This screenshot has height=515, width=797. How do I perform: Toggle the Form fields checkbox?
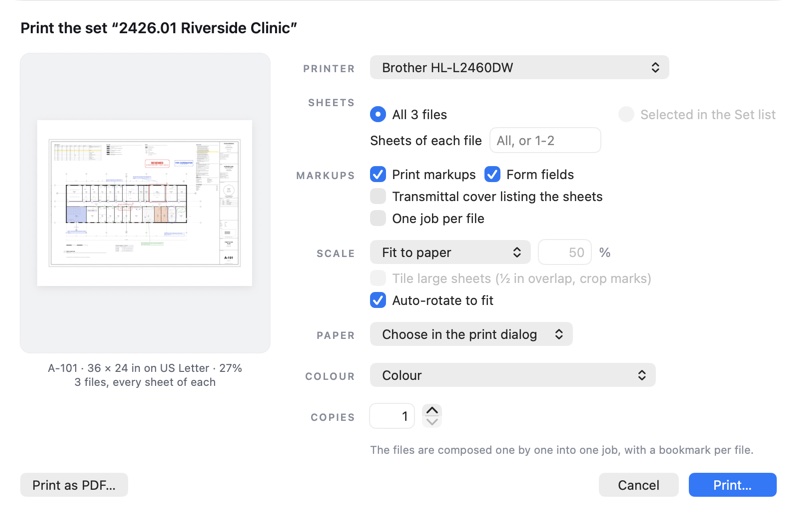[x=492, y=174]
